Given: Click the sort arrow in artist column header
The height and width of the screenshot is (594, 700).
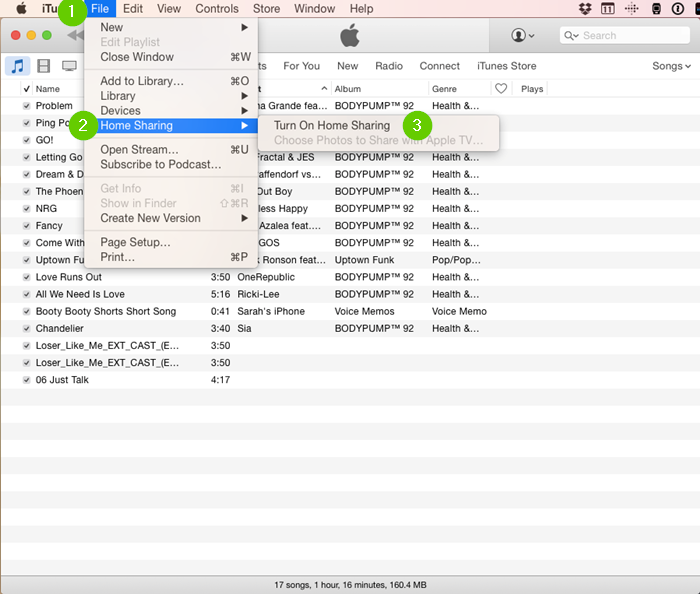Looking at the screenshot, I should (x=324, y=88).
